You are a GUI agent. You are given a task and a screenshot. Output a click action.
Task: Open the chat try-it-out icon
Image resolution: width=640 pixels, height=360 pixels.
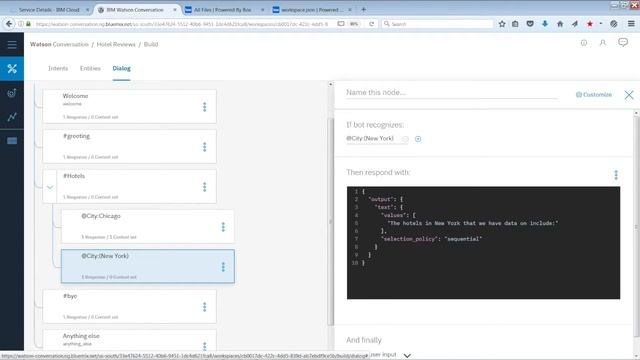click(x=623, y=42)
